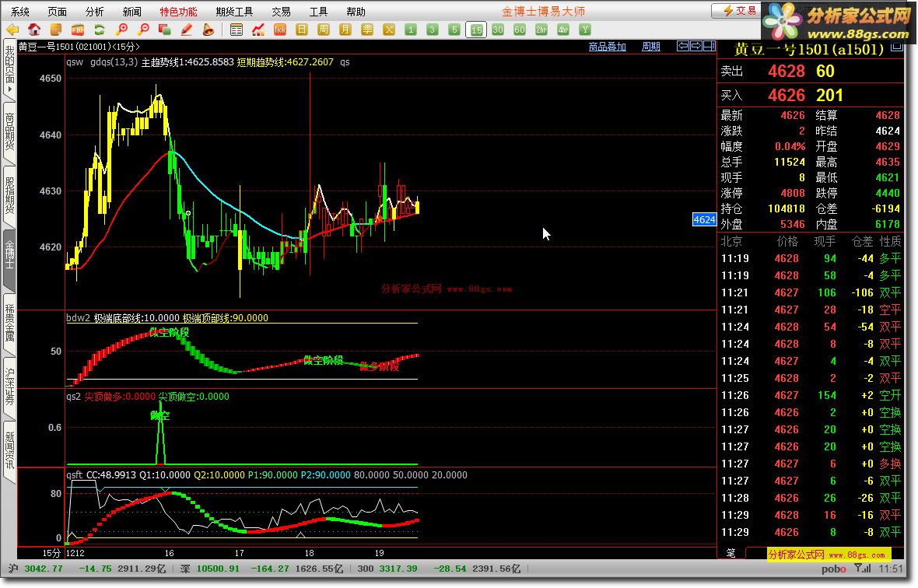Screen dimensions: 918x588
Task: Click the 沪 3042.77 index in the status bar
Action: tap(37, 569)
